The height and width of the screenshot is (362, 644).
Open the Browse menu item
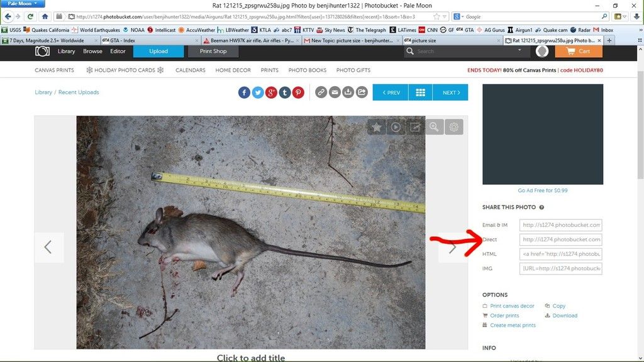(x=92, y=52)
